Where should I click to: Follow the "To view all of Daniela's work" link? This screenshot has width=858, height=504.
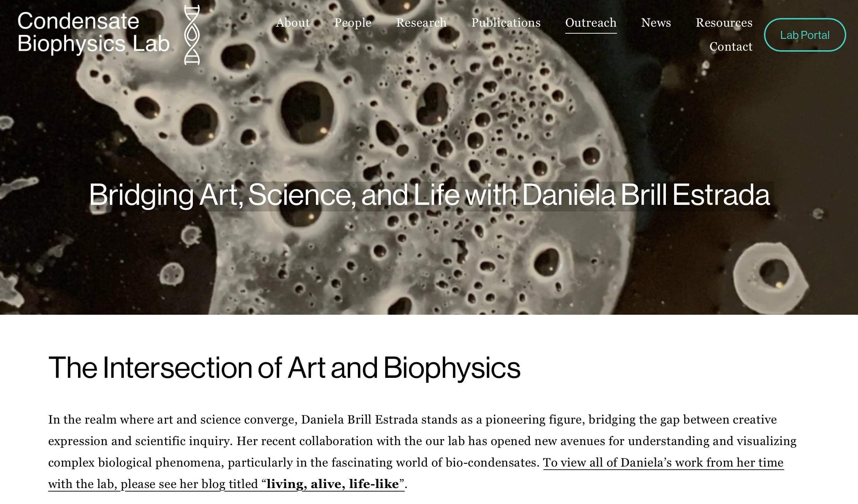(x=663, y=463)
